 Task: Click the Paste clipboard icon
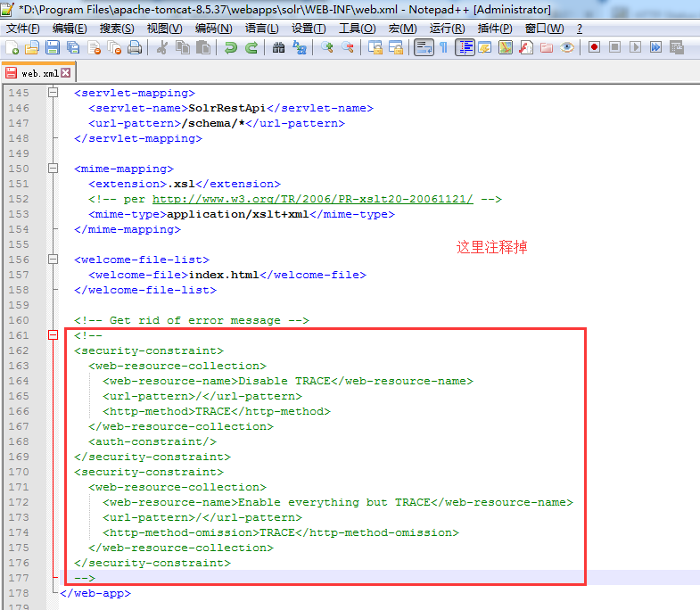[x=203, y=47]
